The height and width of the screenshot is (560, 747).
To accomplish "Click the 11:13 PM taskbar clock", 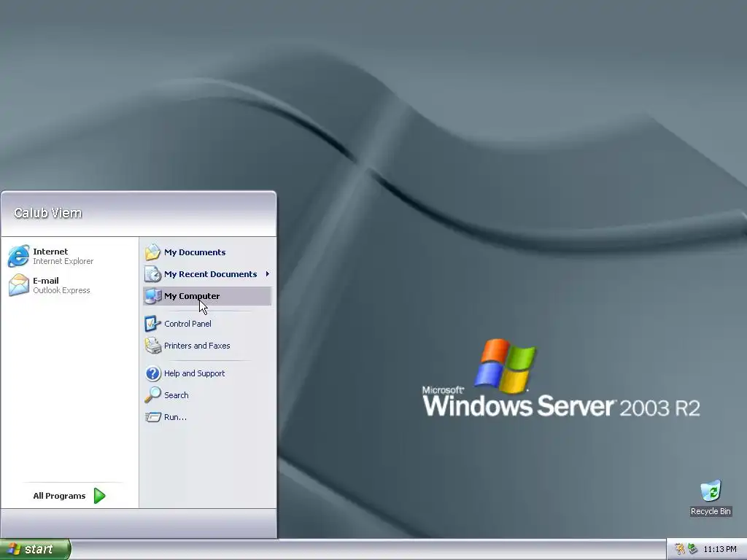I will click(x=720, y=549).
